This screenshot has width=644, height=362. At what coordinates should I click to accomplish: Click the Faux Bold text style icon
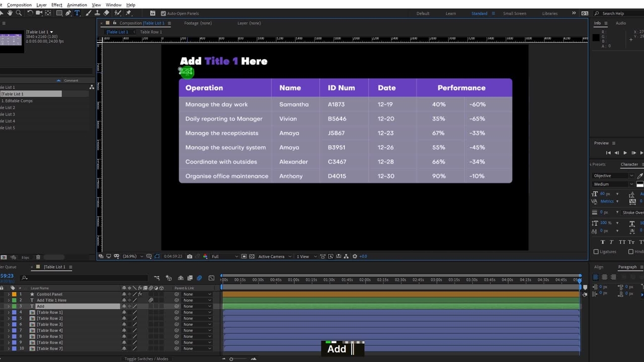(x=603, y=242)
